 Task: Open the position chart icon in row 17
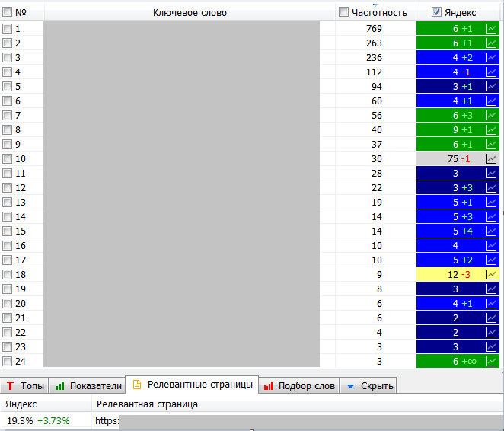click(491, 260)
